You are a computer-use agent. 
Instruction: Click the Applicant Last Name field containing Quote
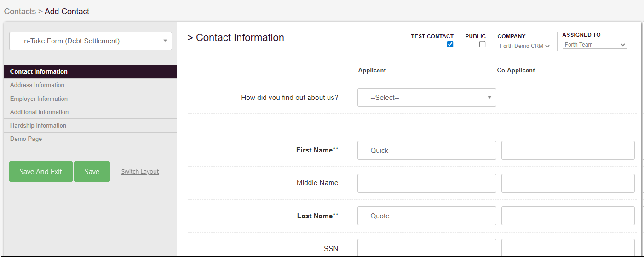427,216
